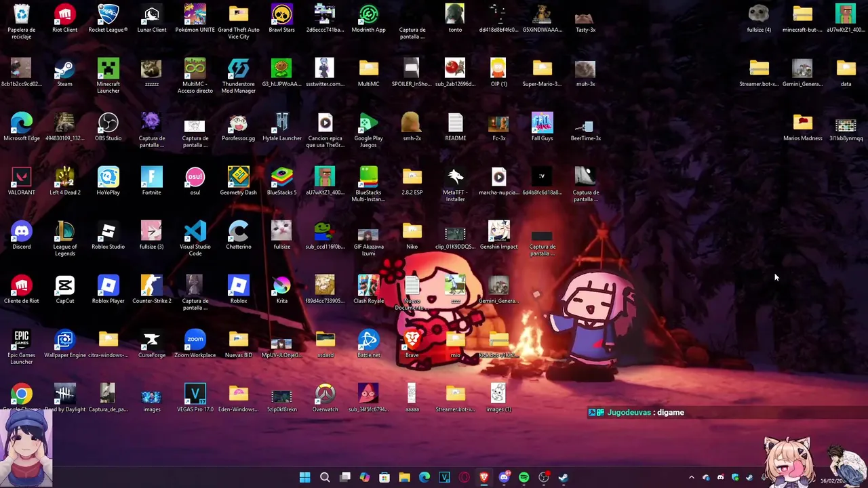Select the Niko folder icon
The height and width of the screenshot is (488, 868).
412,235
